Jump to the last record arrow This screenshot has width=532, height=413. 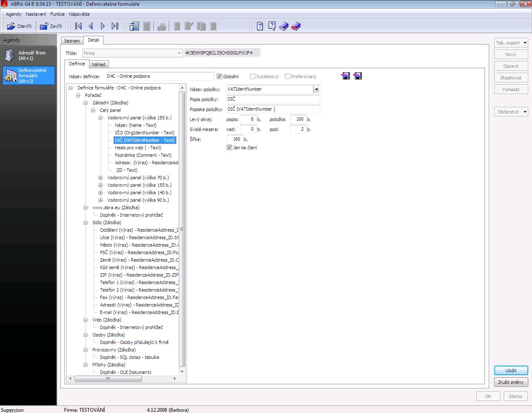click(x=115, y=26)
